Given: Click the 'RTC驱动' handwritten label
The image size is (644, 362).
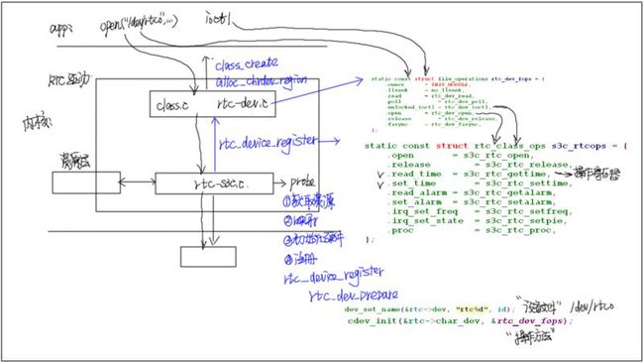Looking at the screenshot, I should pos(68,80).
